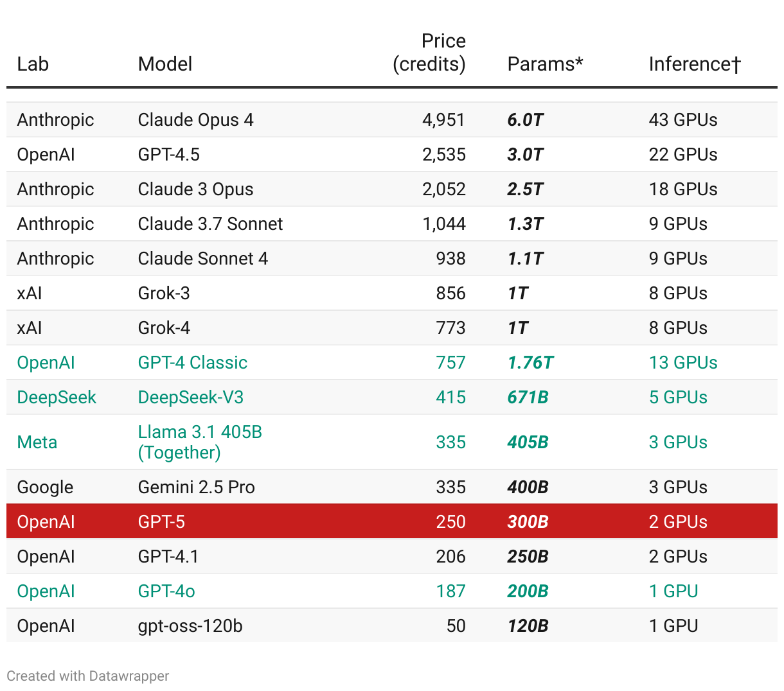
Task: Click the Google lab cell
Action: pos(45,487)
